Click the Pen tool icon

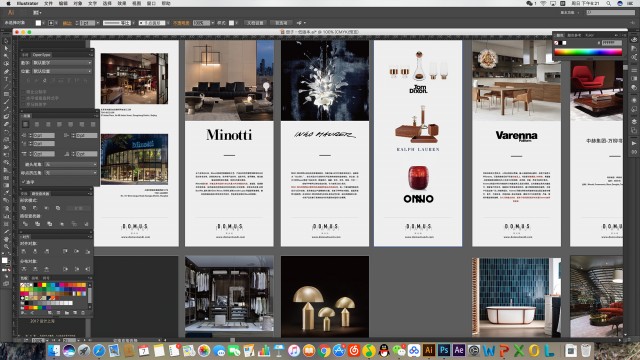click(x=6, y=71)
